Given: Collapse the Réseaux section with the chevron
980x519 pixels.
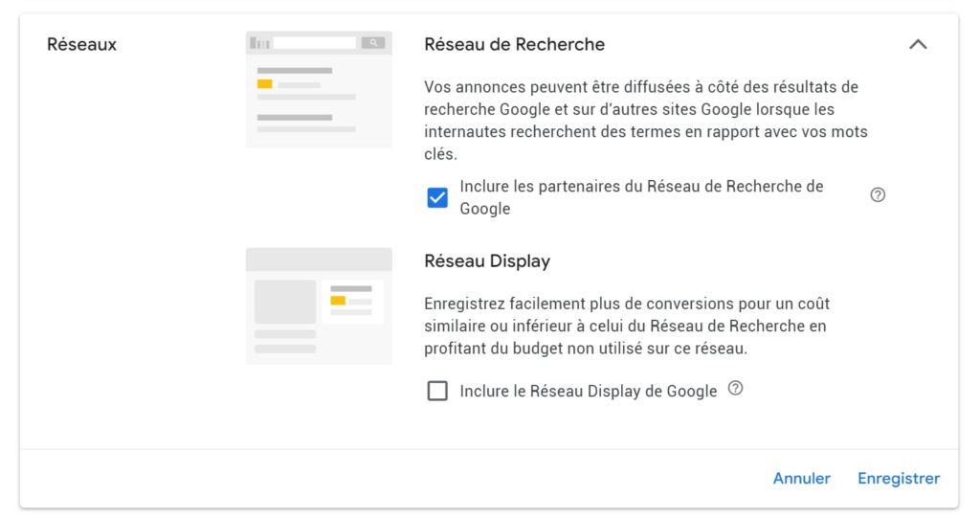Looking at the screenshot, I should 918,44.
